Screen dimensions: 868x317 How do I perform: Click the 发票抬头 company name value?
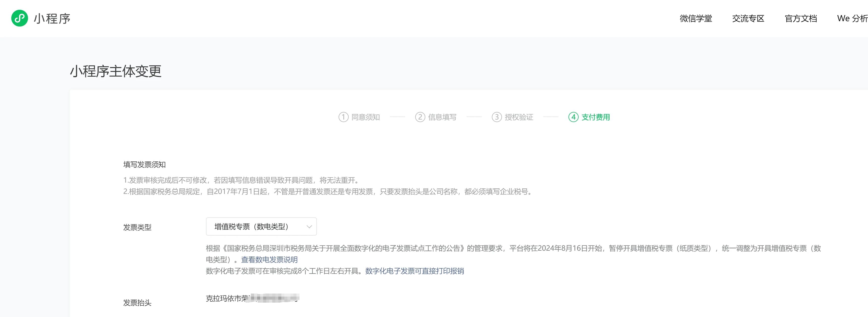click(x=252, y=298)
